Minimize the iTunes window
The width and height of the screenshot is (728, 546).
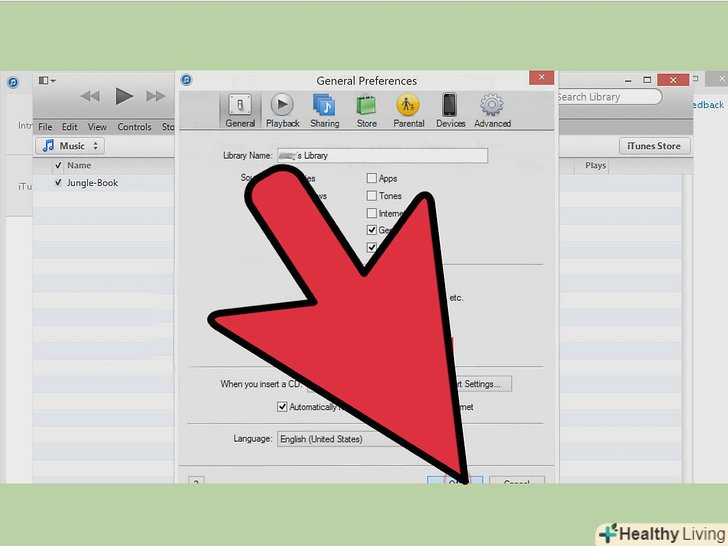[628, 80]
